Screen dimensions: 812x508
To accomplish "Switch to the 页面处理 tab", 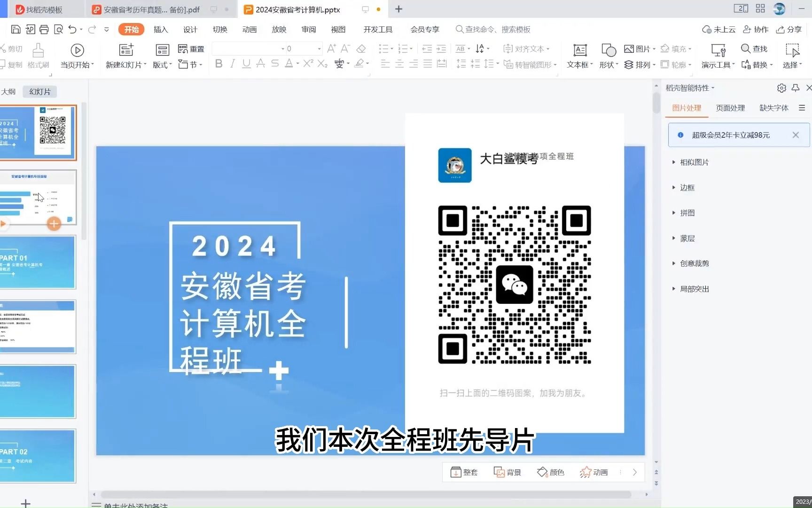I will pos(730,108).
